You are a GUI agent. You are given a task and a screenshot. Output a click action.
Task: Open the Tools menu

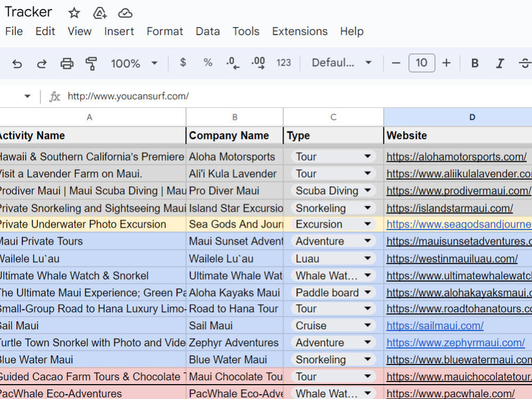pos(246,31)
